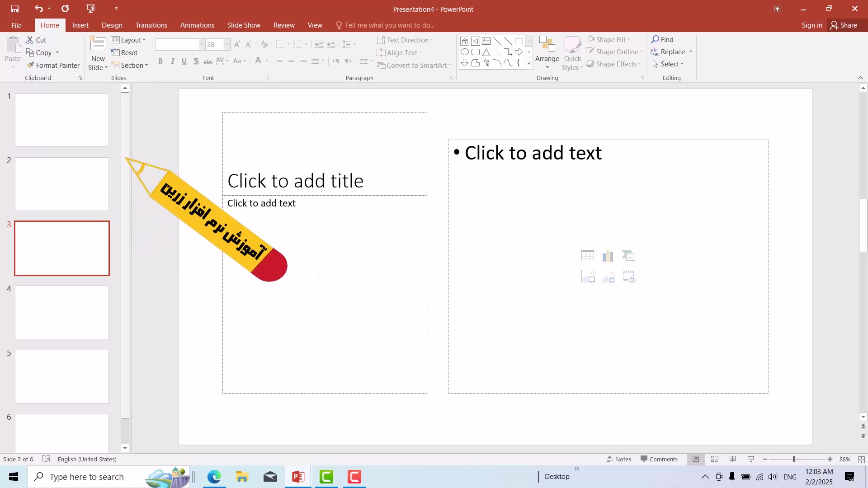Click the Save icon in title bar
This screenshot has width=868, height=488.
tap(15, 9)
